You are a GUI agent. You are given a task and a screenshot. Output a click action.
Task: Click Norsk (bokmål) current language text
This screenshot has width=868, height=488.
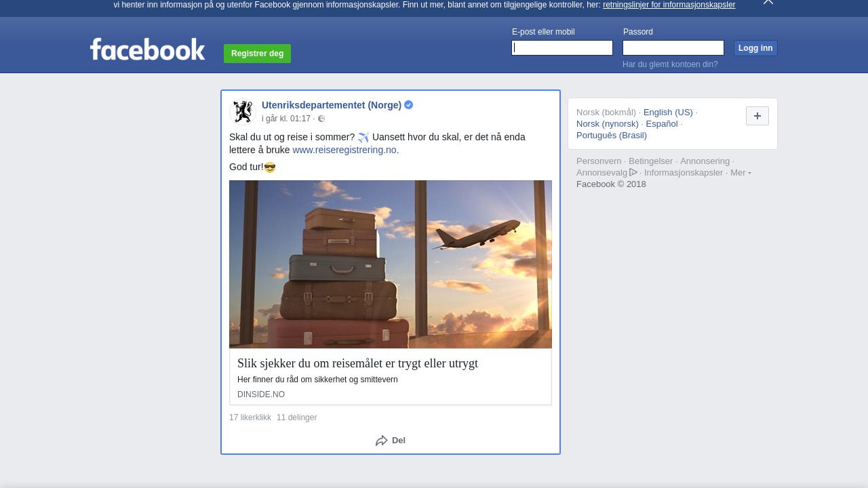pos(606,113)
